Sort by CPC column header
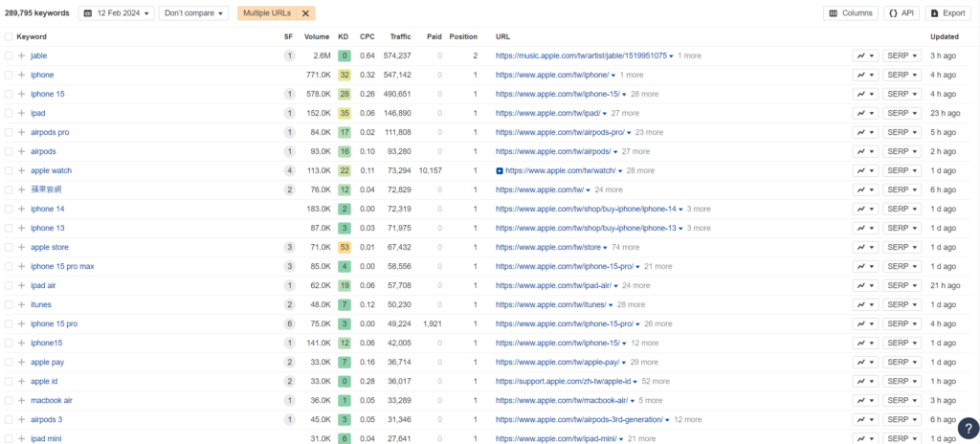The width and height of the screenshot is (980, 444). tap(367, 37)
